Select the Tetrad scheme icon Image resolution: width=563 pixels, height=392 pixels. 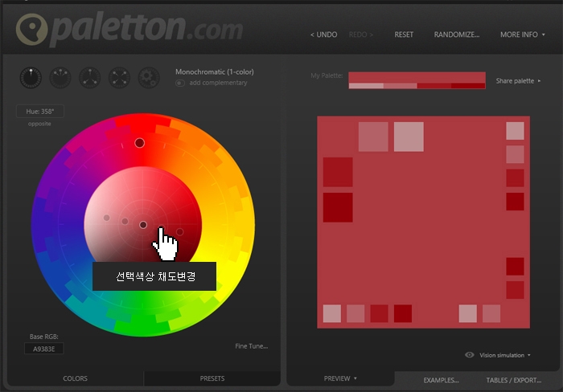tap(119, 77)
